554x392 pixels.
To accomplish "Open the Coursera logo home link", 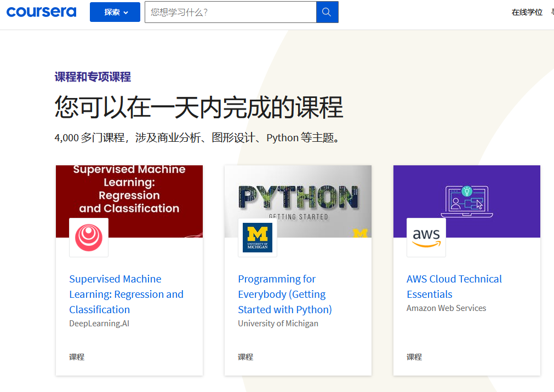I will point(41,12).
